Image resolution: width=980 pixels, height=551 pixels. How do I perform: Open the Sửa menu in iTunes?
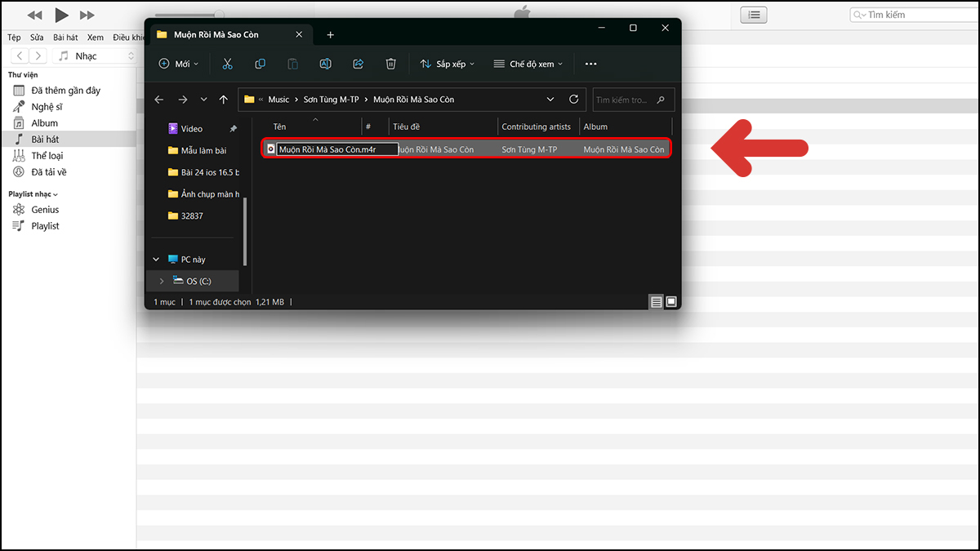pyautogui.click(x=37, y=38)
